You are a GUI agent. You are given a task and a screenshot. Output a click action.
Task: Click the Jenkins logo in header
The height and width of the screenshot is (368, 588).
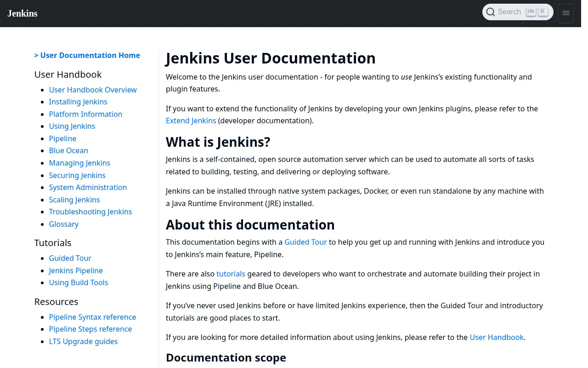[23, 13]
